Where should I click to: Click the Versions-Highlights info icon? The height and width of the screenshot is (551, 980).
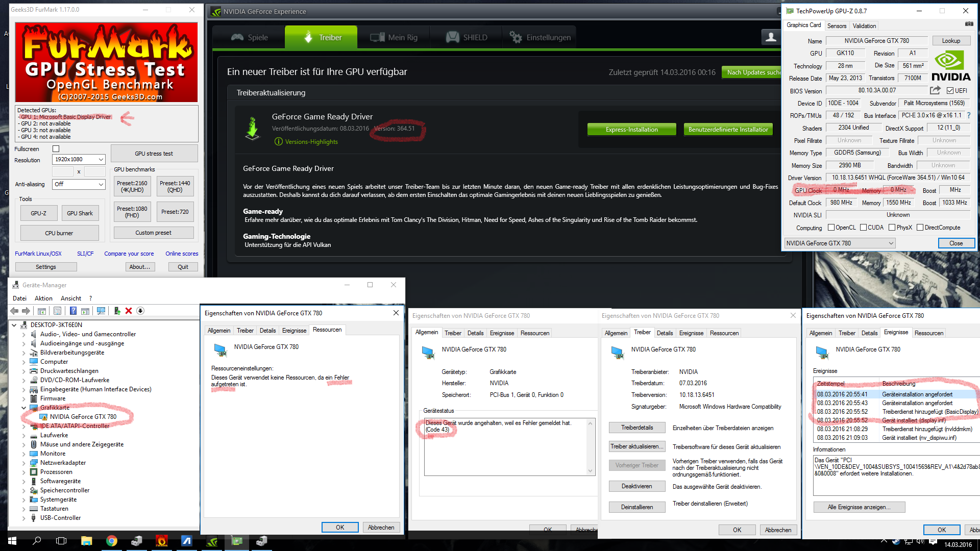tap(278, 141)
